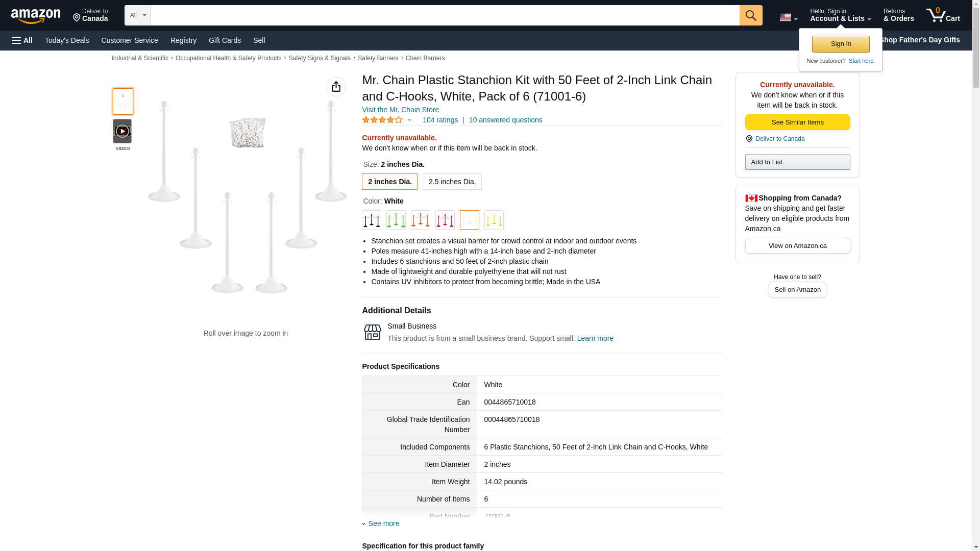Image resolution: width=980 pixels, height=551 pixels.
Task: Select the 2 inches Dia. size option
Action: tap(389, 182)
